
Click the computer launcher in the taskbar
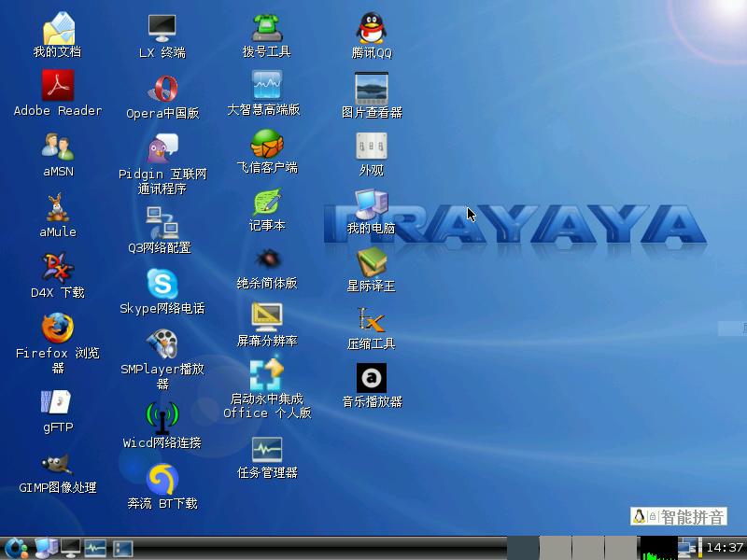46,549
